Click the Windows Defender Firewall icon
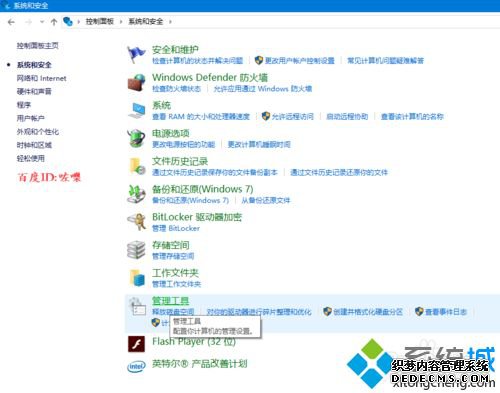Screen dimensions: 500x393 pos(136,82)
